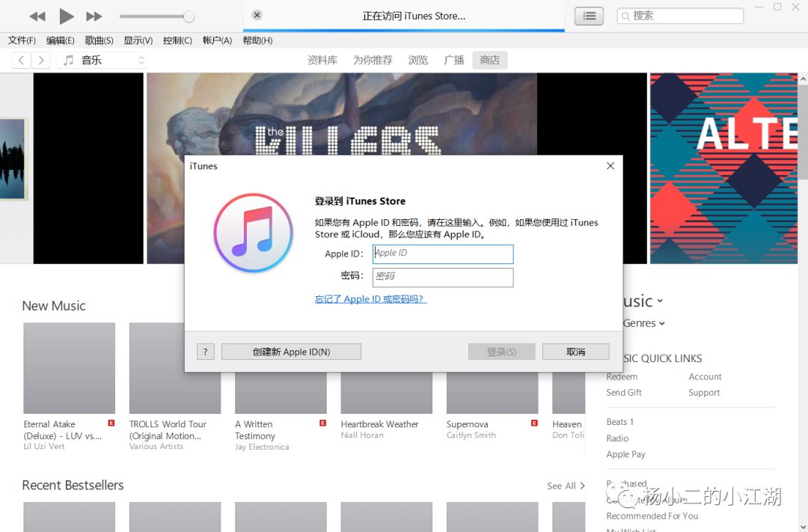The width and height of the screenshot is (808, 532).
Task: Open the Beats 1 link
Action: pyautogui.click(x=620, y=422)
